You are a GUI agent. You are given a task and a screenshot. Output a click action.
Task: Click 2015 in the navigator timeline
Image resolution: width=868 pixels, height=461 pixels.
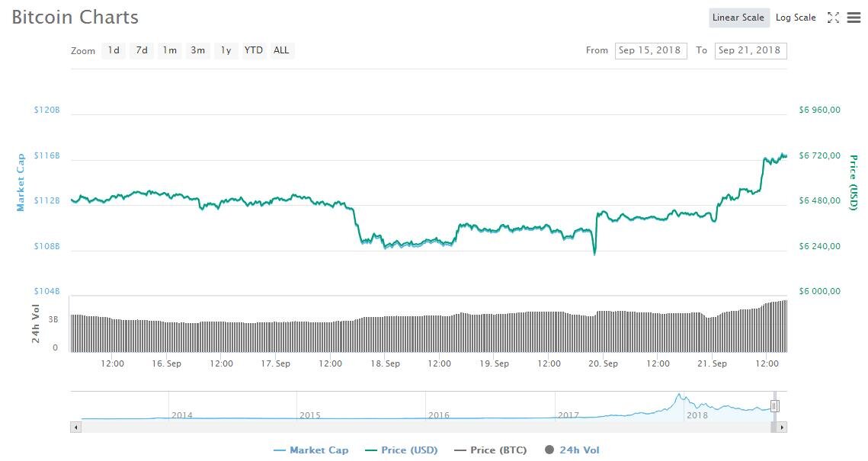pos(310,415)
